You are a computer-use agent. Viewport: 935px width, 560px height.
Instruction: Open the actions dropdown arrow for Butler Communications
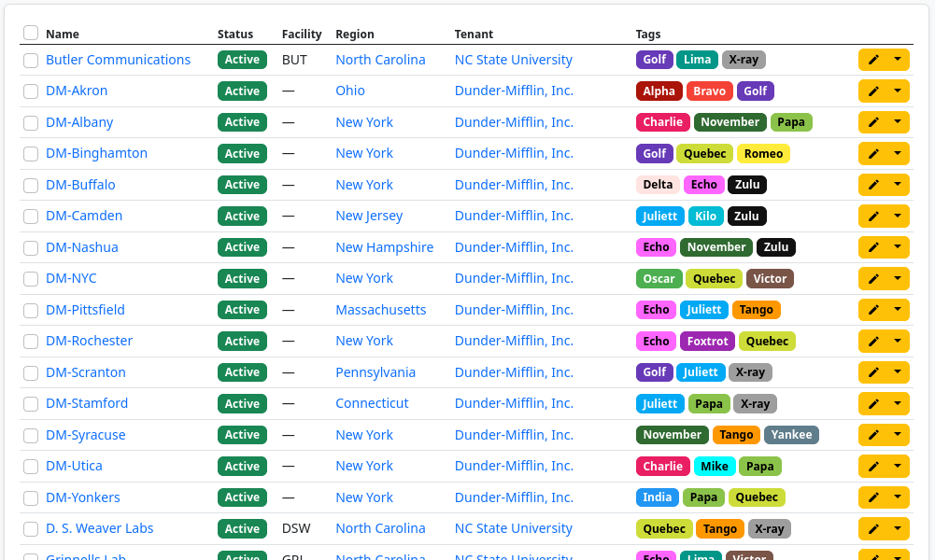coord(898,60)
